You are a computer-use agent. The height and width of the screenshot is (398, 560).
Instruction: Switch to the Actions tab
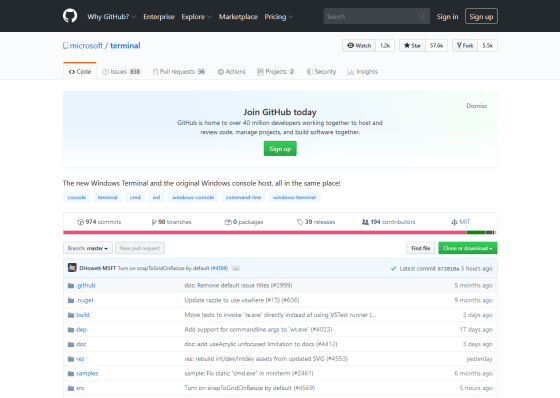tap(231, 71)
